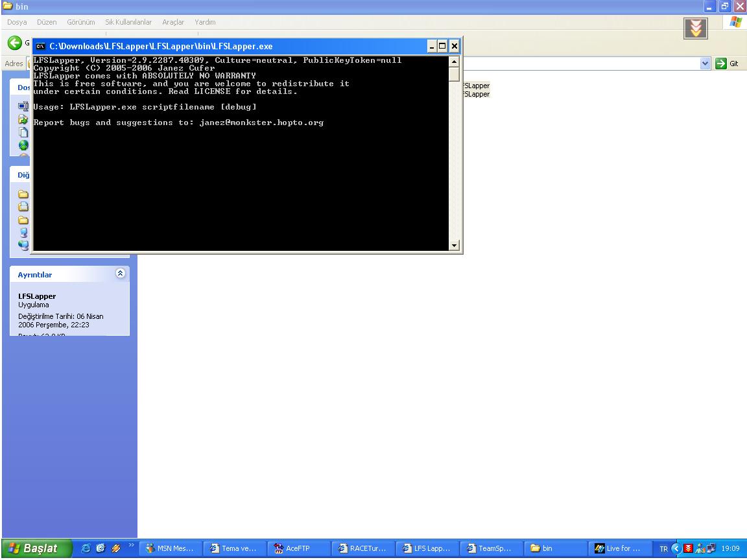Click the Git button beside address bar

pyautogui.click(x=728, y=64)
